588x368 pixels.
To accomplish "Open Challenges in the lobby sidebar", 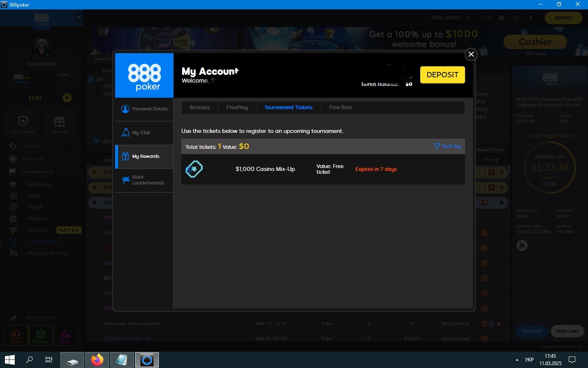I will point(23,125).
